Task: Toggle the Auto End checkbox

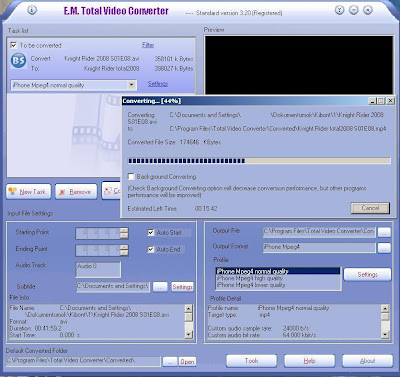Action: (151, 249)
